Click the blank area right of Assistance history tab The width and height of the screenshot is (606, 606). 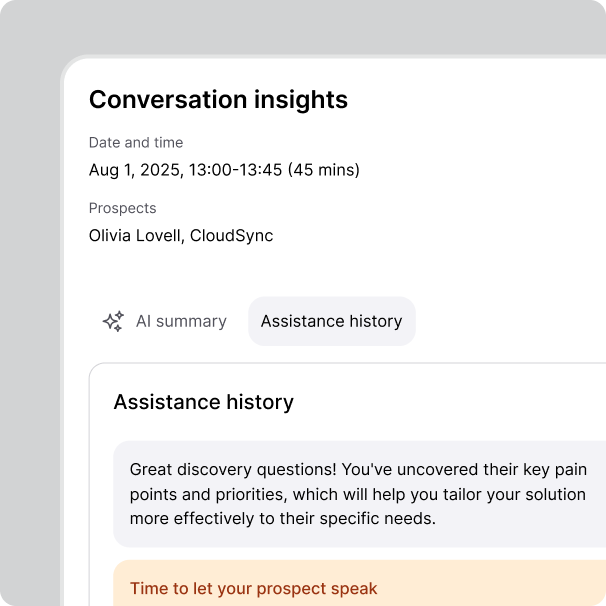click(510, 321)
